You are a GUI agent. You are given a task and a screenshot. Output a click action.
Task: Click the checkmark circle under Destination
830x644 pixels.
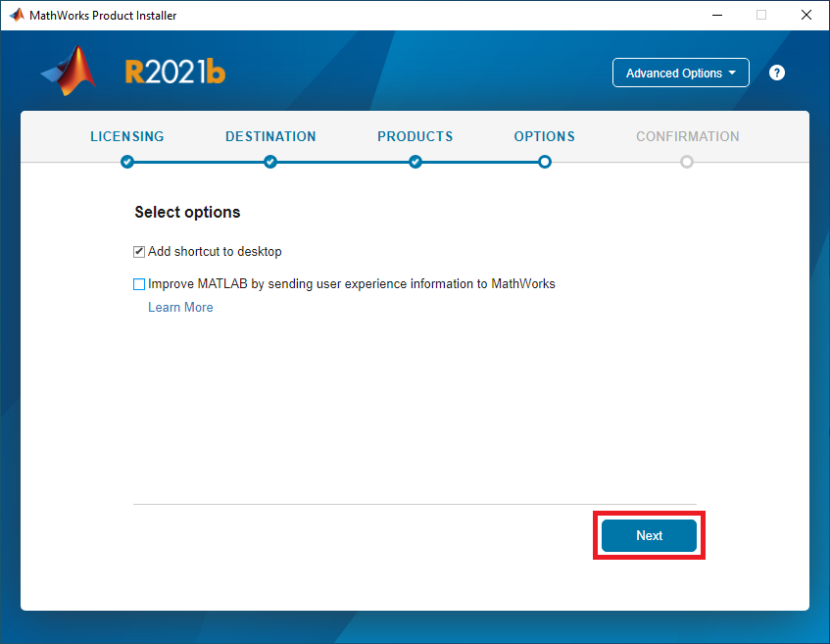[x=270, y=162]
